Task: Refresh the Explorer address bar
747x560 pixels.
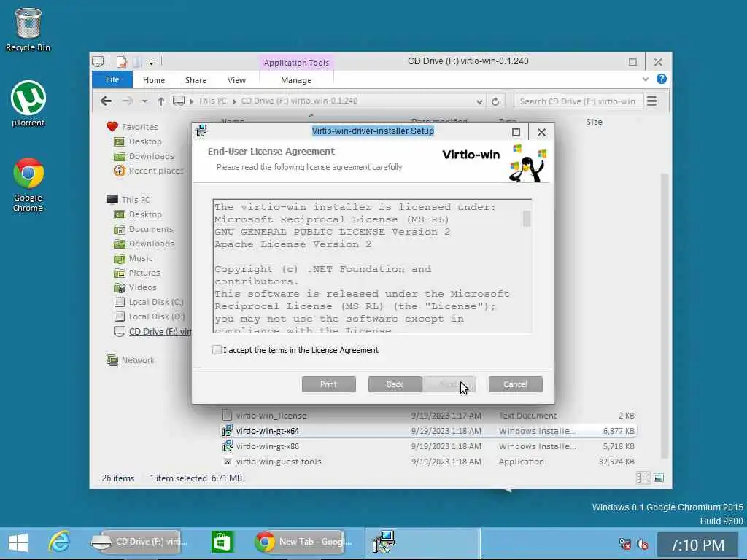Action: (x=495, y=101)
